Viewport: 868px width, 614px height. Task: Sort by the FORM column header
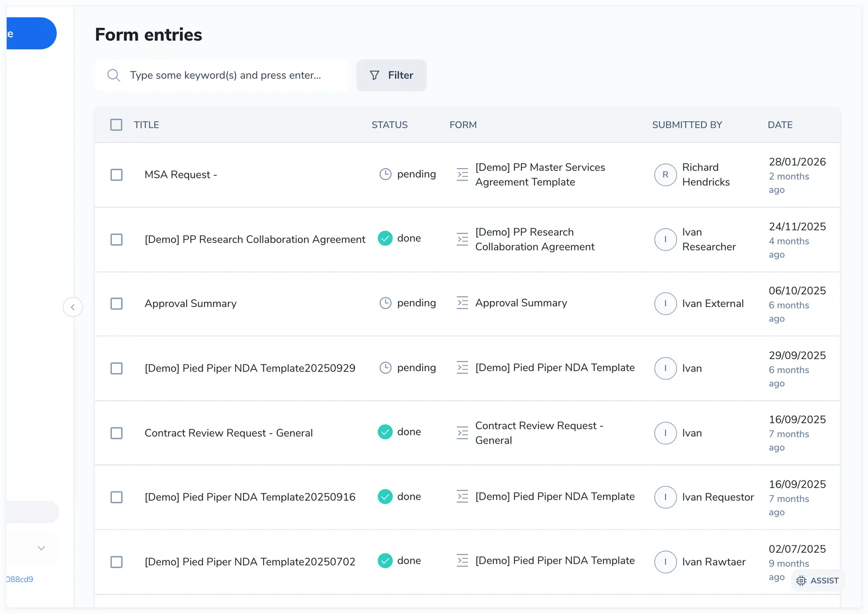point(463,125)
